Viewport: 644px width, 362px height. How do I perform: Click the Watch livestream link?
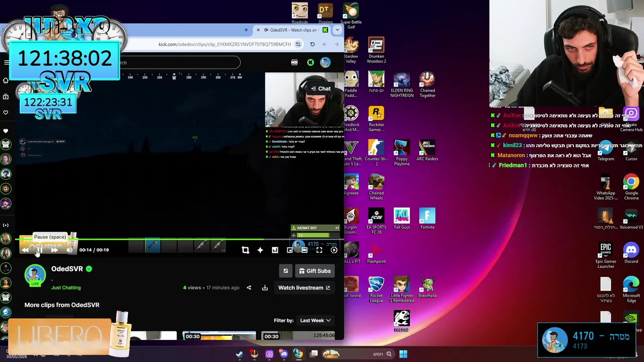point(304,288)
